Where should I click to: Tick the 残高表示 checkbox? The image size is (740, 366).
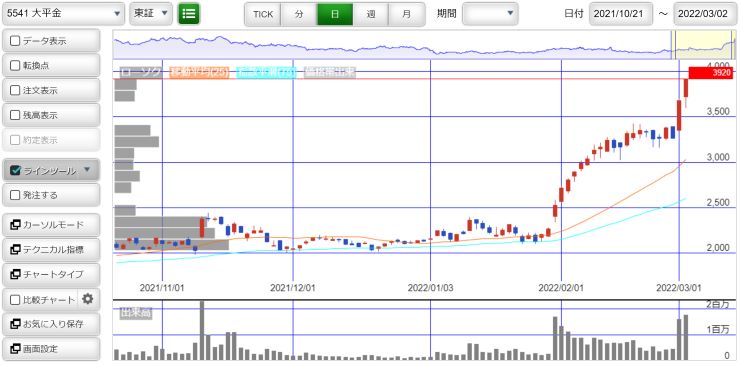15,115
